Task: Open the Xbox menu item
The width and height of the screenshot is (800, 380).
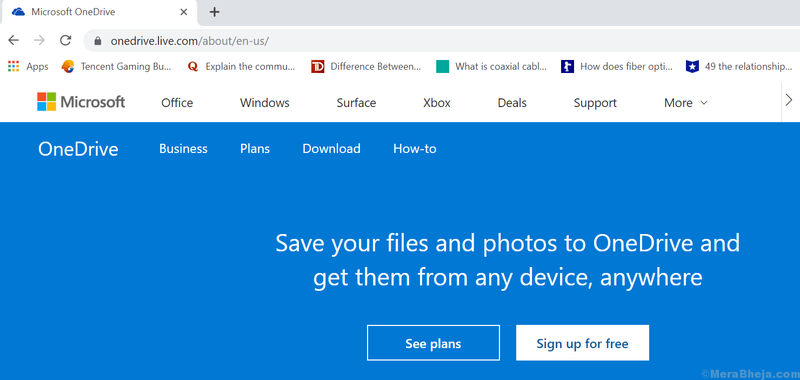Action: tap(437, 103)
